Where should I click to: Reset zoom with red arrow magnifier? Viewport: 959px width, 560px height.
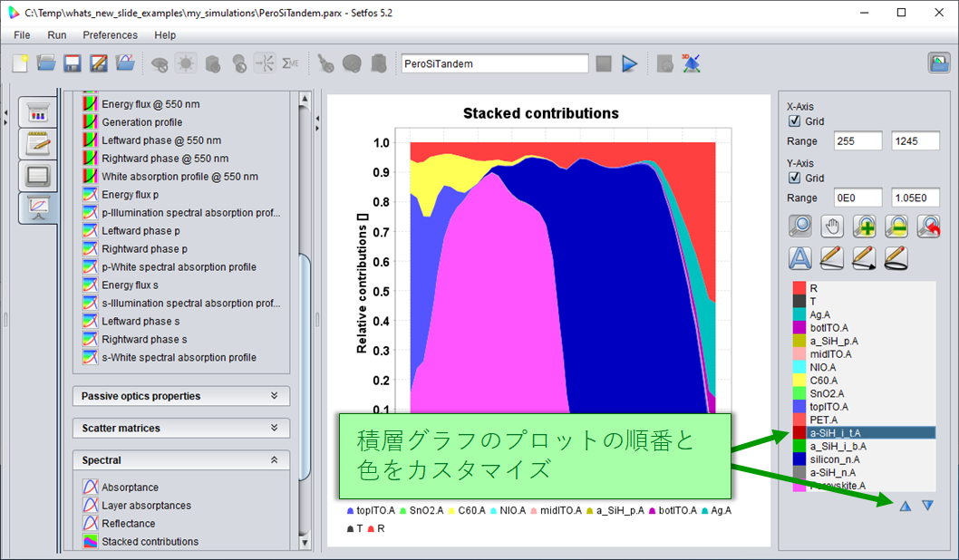pyautogui.click(x=928, y=227)
